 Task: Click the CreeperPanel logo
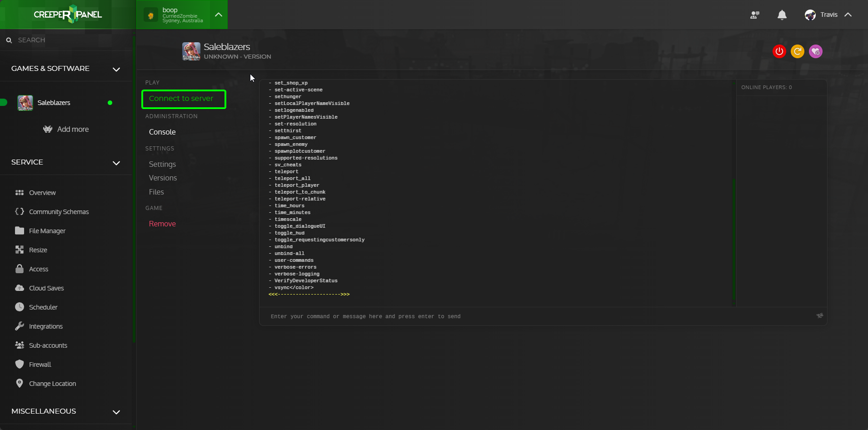68,15
